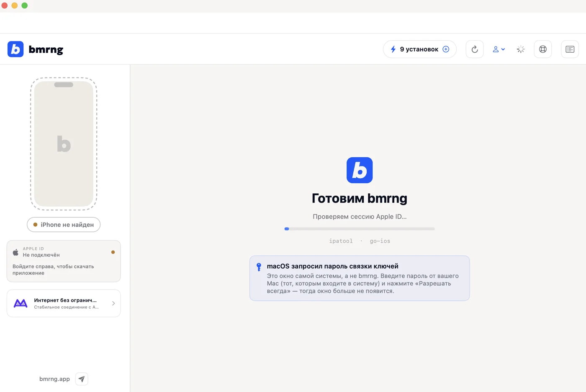Click the go-ios label text

pyautogui.click(x=380, y=241)
